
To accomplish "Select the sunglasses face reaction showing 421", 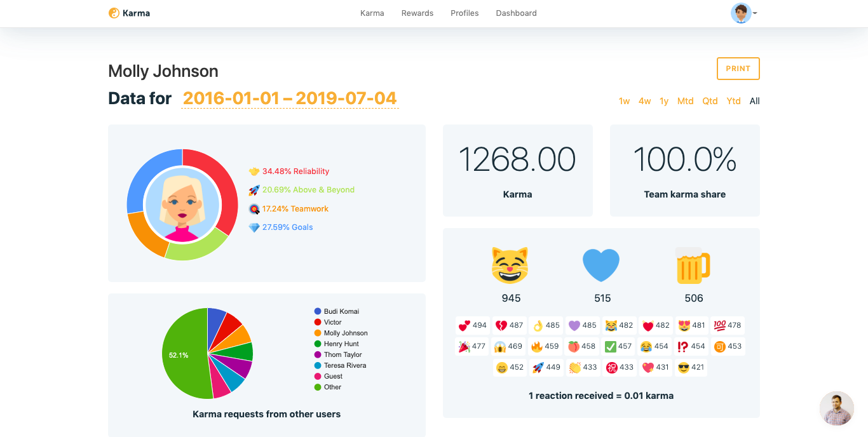I will tap(693, 367).
